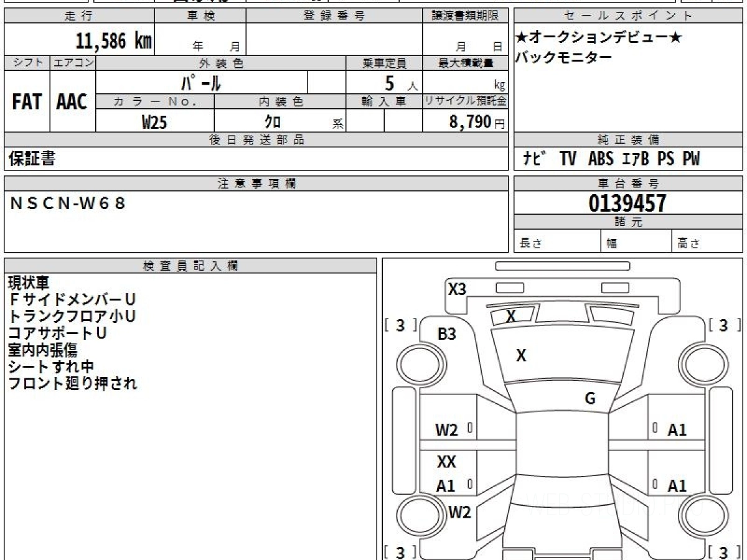Select the クロ interior color value

pyautogui.click(x=273, y=122)
